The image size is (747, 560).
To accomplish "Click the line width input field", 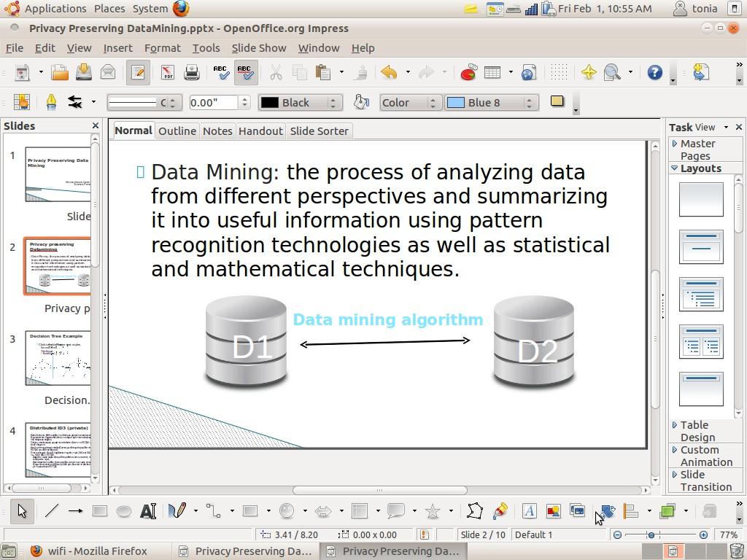I will coord(214,102).
